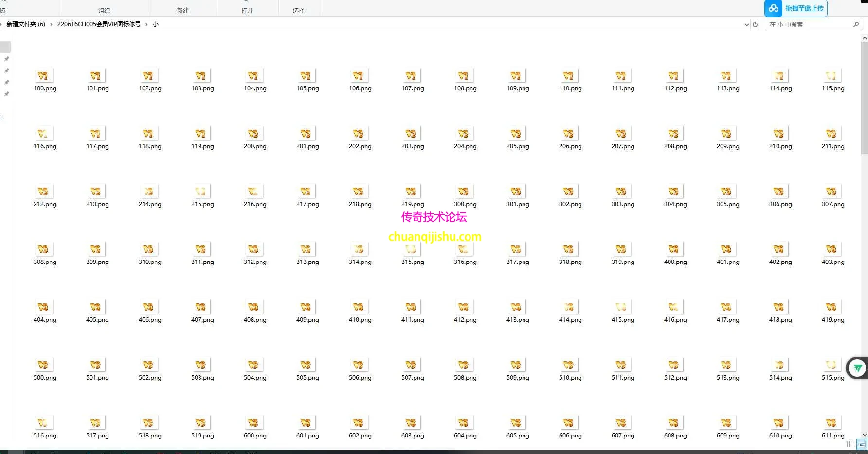
Task: Click the 打开 ribbon group label
Action: (247, 10)
